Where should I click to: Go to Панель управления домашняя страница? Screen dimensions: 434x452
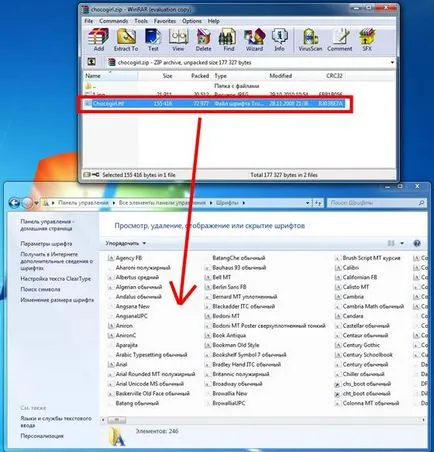coord(47,225)
